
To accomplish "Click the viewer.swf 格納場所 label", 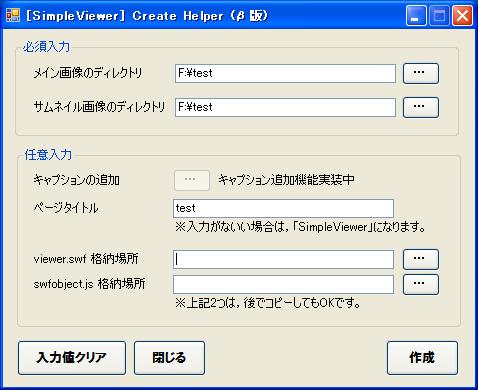I will (86, 259).
